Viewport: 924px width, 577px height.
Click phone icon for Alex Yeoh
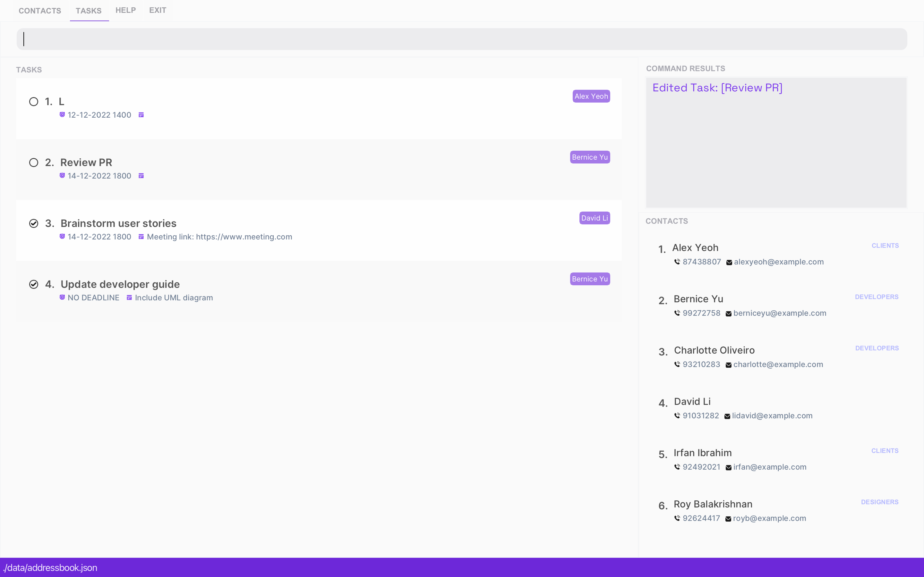pos(677,262)
